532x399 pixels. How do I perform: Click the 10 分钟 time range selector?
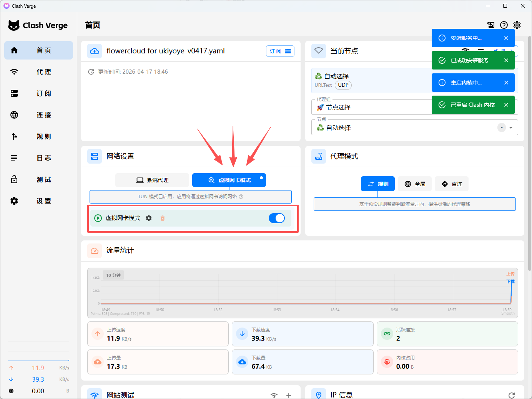pos(113,275)
